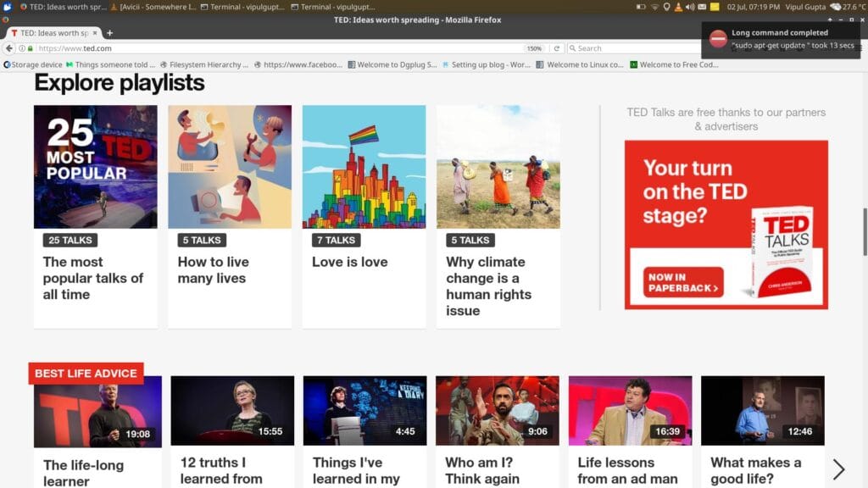Click the mail envelope tray icon
868x488 pixels.
coord(702,7)
